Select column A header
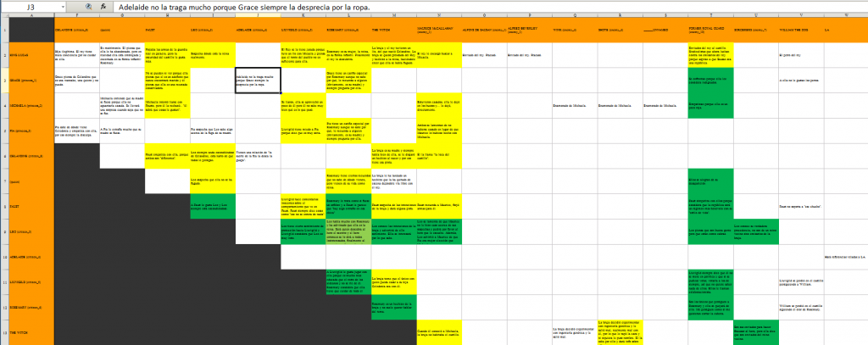The height and width of the screenshot is (345, 868). pos(31,14)
